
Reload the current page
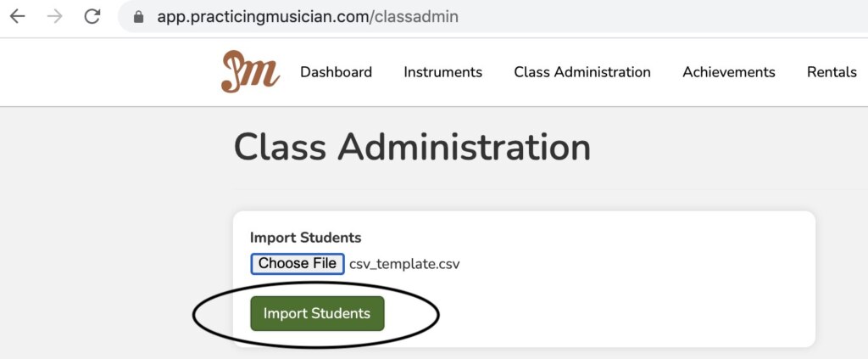pyautogui.click(x=92, y=16)
